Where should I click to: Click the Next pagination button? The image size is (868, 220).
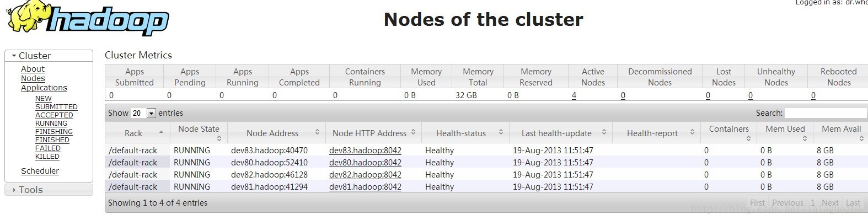pos(830,203)
